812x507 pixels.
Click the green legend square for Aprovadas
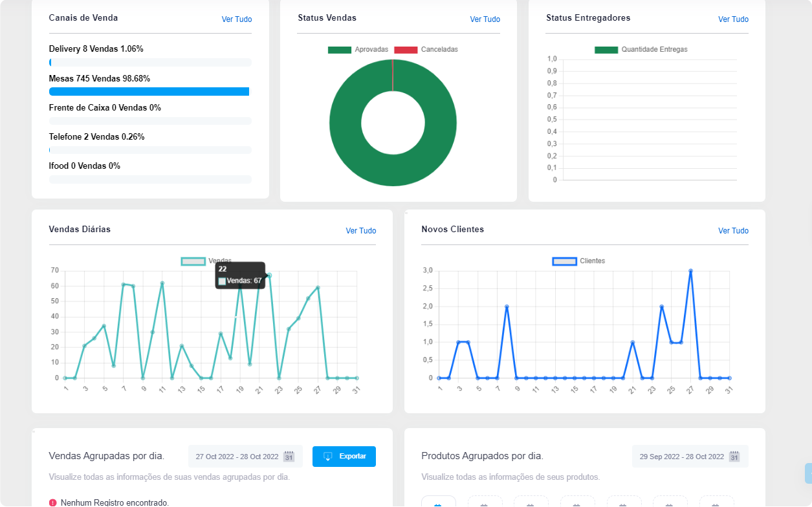(x=340, y=49)
